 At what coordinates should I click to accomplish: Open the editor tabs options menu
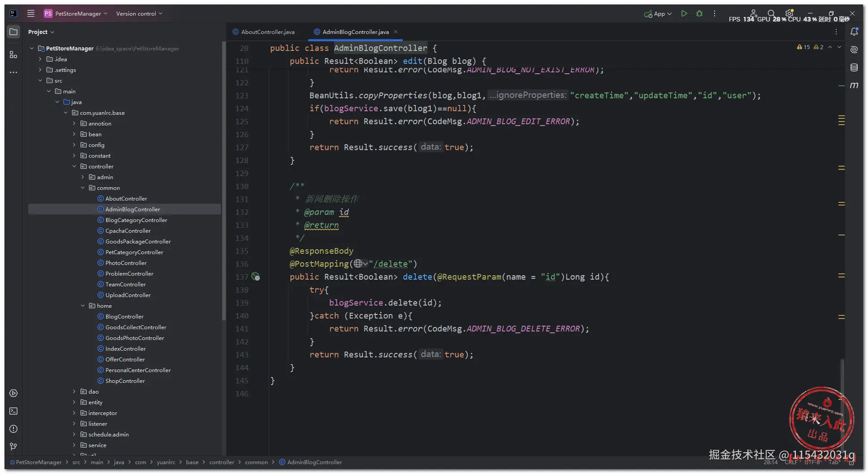[836, 32]
